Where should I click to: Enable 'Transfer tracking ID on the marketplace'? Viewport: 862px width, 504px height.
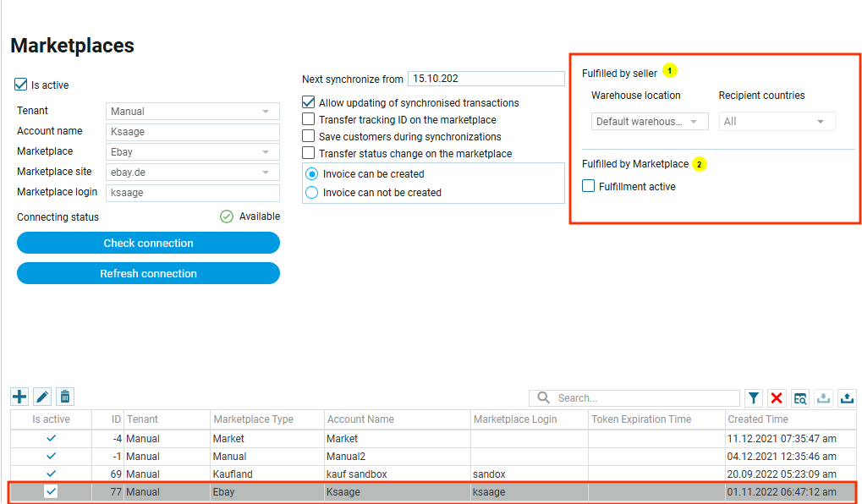[x=309, y=119]
